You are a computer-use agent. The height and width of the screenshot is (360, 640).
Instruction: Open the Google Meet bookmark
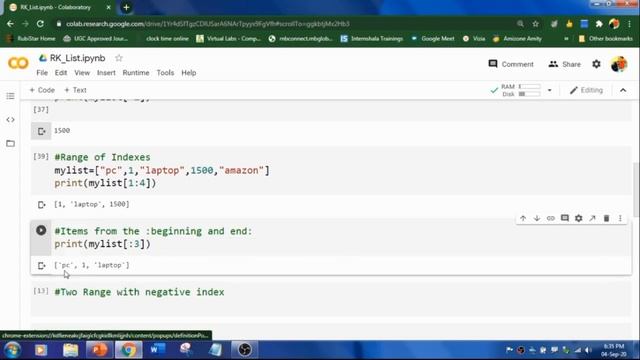click(x=433, y=38)
